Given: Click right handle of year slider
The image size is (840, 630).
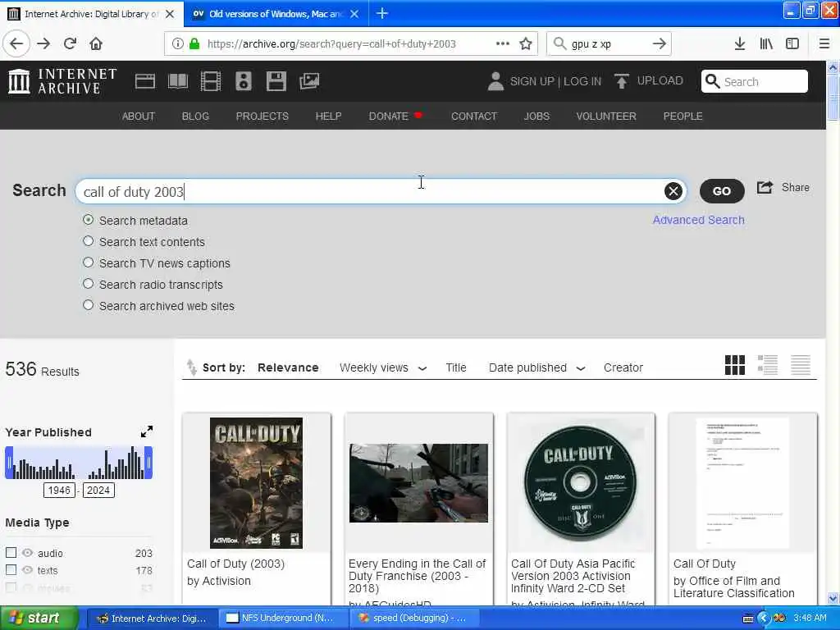Looking at the screenshot, I should [x=149, y=463].
